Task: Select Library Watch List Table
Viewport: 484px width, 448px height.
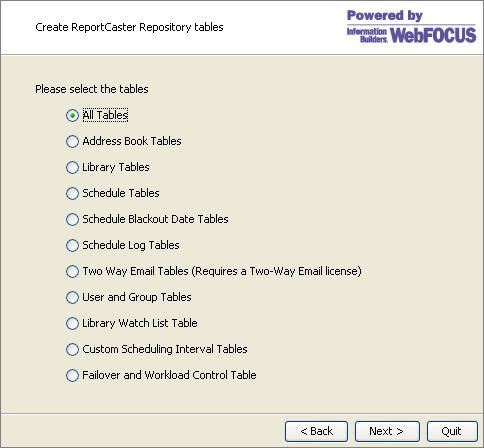Action: [x=72, y=323]
